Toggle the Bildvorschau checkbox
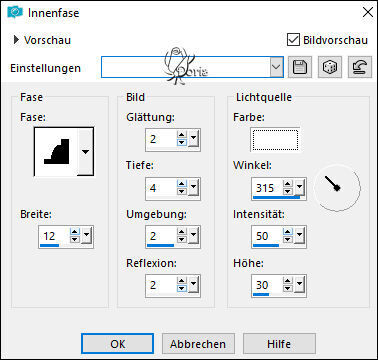The height and width of the screenshot is (360, 378). point(293,40)
